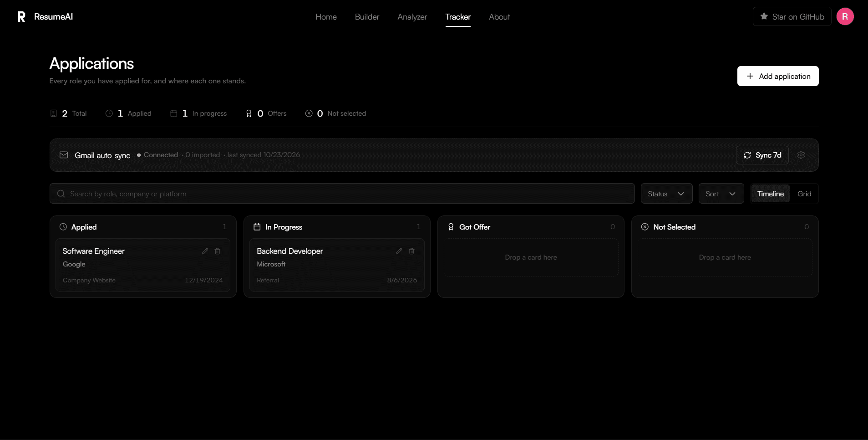Screen dimensions: 868x440
Task: Open the About page
Action: tap(499, 17)
